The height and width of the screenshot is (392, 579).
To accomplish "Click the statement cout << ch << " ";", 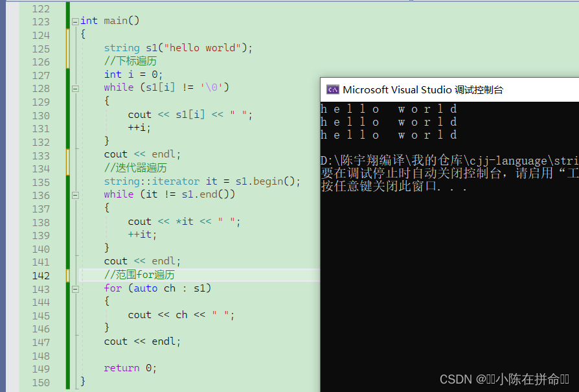I will (x=181, y=315).
